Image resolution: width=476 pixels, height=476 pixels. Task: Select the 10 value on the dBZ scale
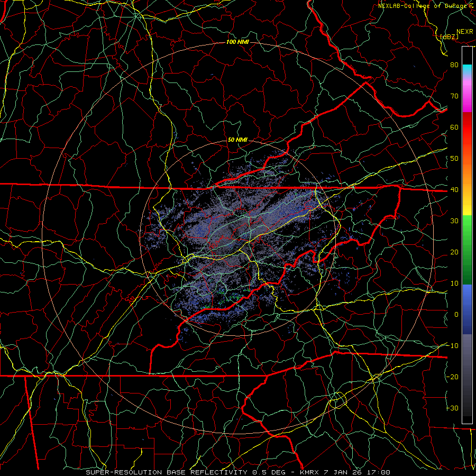point(454,283)
